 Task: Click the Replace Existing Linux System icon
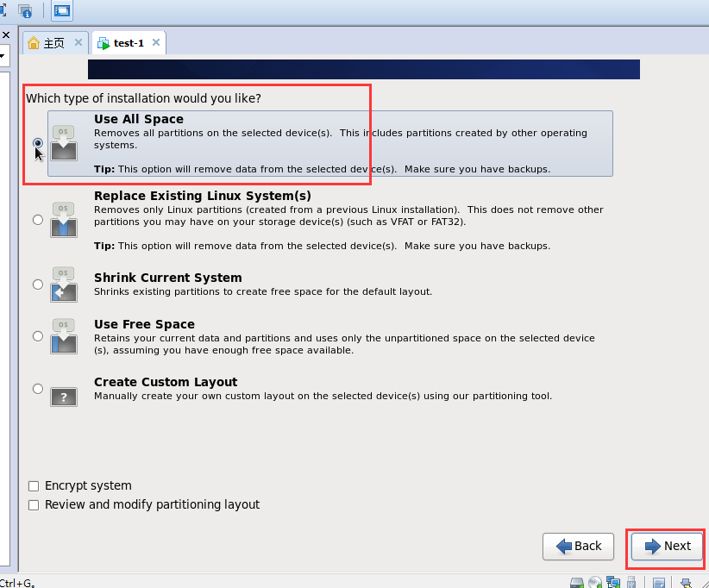click(x=63, y=220)
